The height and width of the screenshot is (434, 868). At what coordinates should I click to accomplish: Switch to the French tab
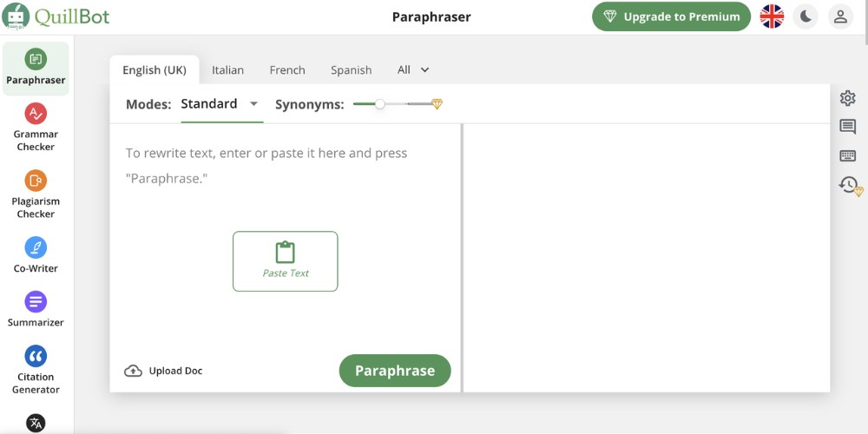click(287, 70)
